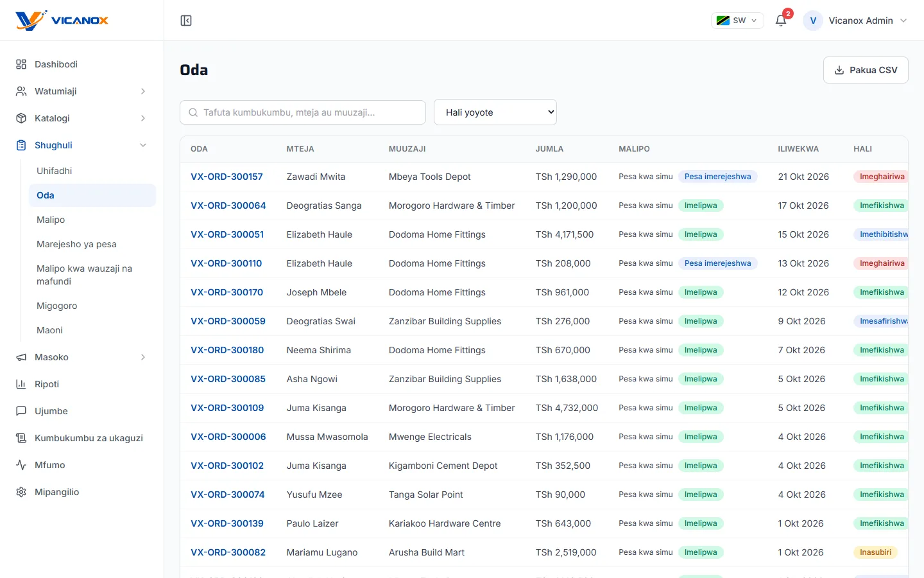Expand the Masoko submenu chevron

pos(143,357)
